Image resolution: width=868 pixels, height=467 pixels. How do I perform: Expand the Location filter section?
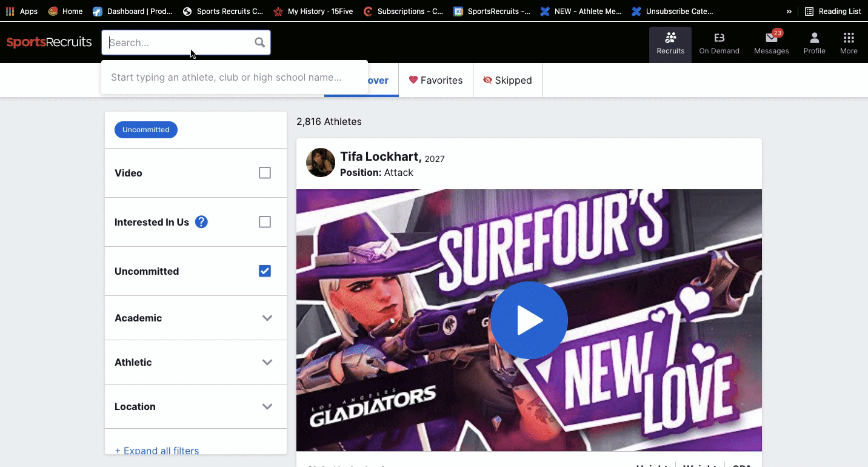[267, 406]
